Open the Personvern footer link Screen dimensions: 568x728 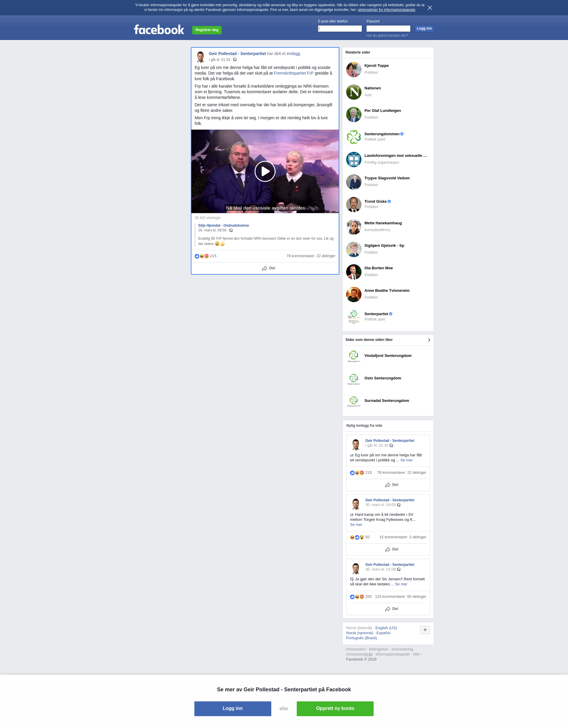pos(356,649)
